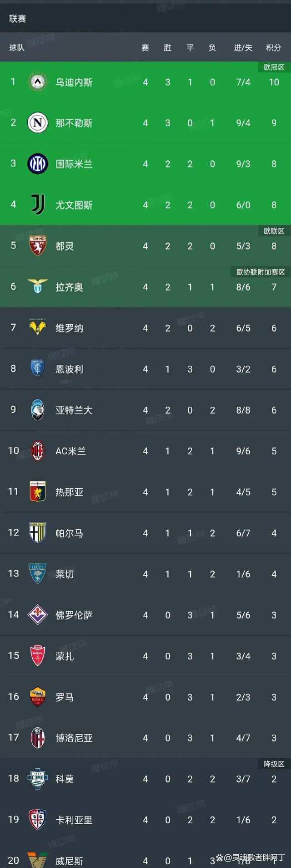Screen dimensions: 291x868
Task: Click the 欧冠区 zone label
Action: (x=274, y=67)
